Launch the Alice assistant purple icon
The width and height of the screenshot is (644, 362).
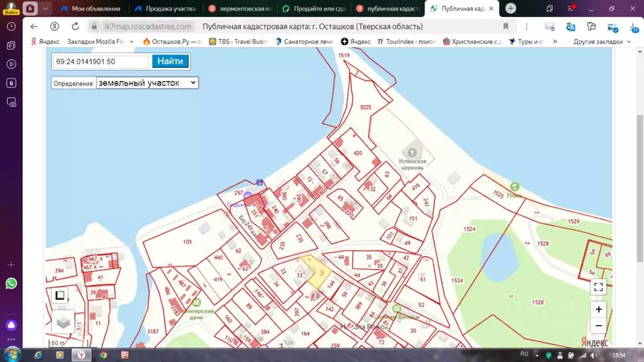(11, 325)
